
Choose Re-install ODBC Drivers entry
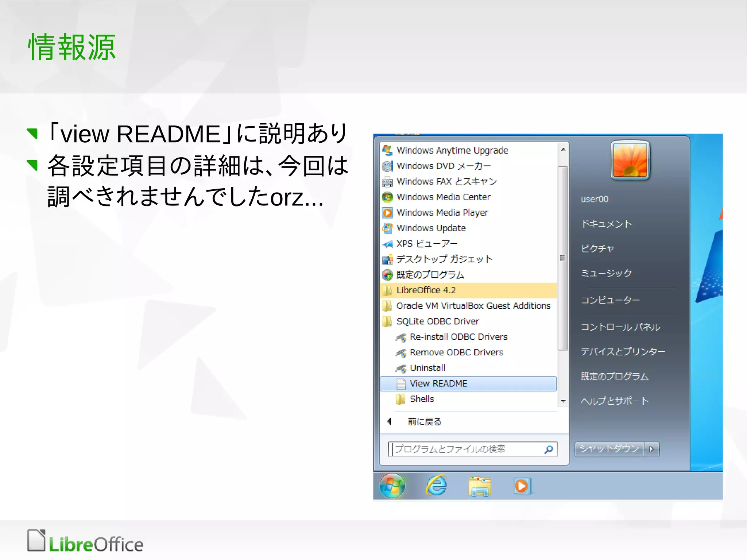pos(468,337)
